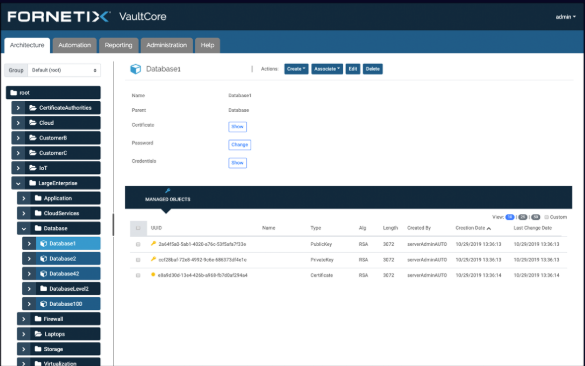Click the Managed Objects wrench icon
Image resolution: width=585 pixels, height=366 pixels.
pos(168,191)
